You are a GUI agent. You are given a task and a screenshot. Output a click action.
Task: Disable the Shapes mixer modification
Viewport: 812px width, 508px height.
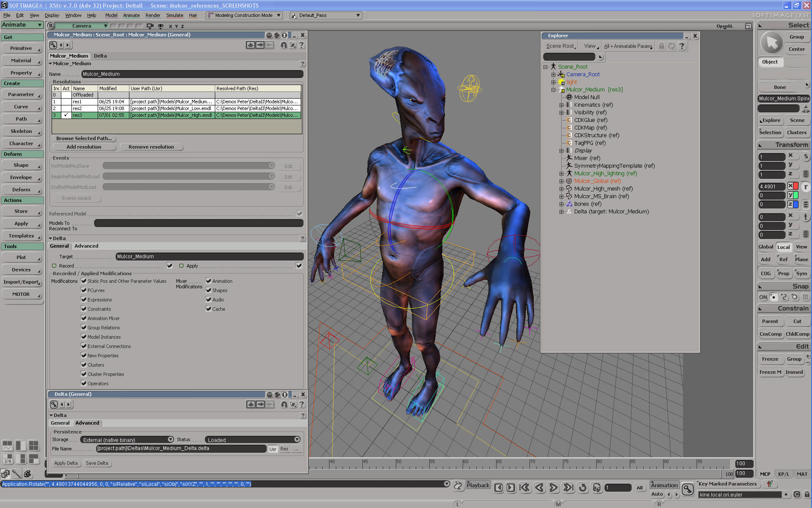click(208, 290)
